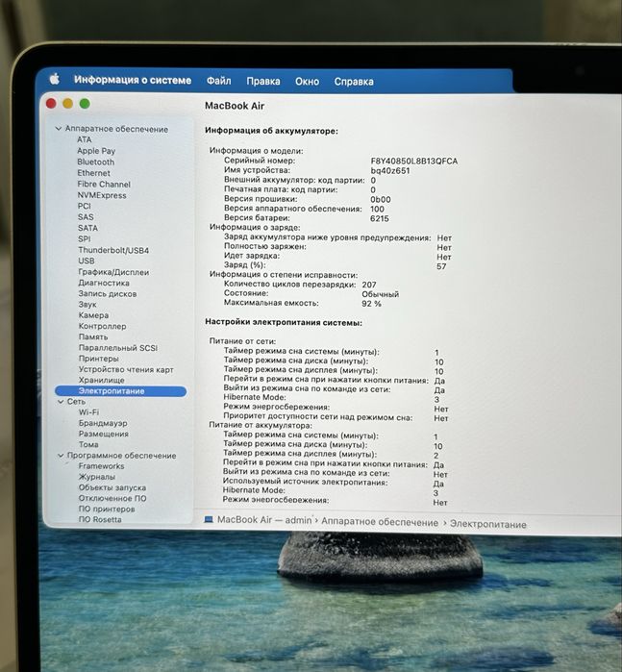Click the serial number F8Y40850L8B13QFCA
The height and width of the screenshot is (672, 622).
[x=414, y=162]
